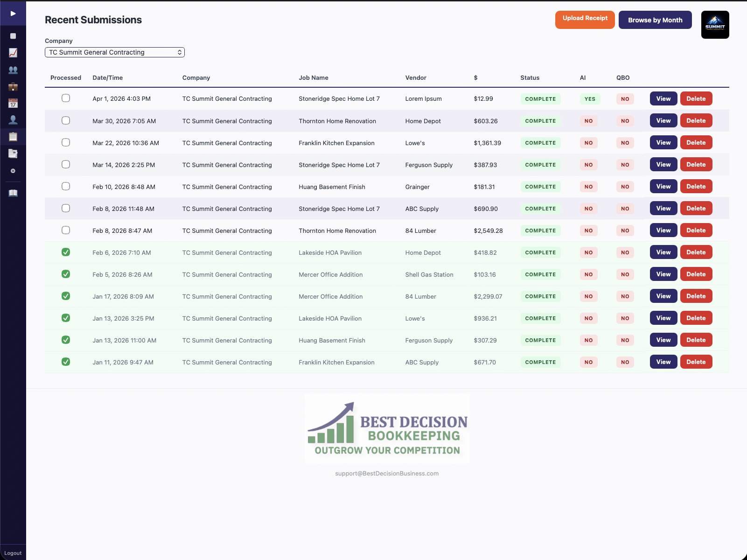Uncheck the Processed box for Feb 6 Lakeside receipt

(x=65, y=252)
